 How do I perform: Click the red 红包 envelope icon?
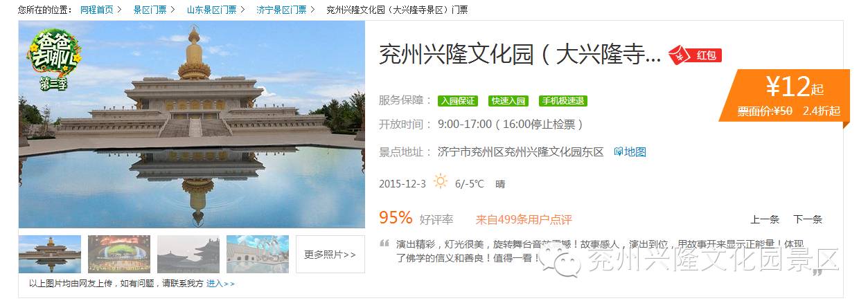coord(695,54)
